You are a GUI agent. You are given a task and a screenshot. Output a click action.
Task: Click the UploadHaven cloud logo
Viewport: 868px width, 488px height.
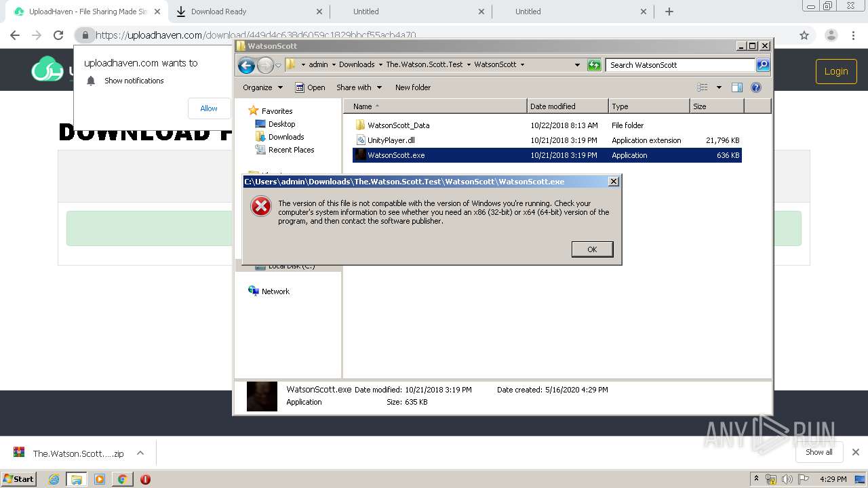(47, 70)
